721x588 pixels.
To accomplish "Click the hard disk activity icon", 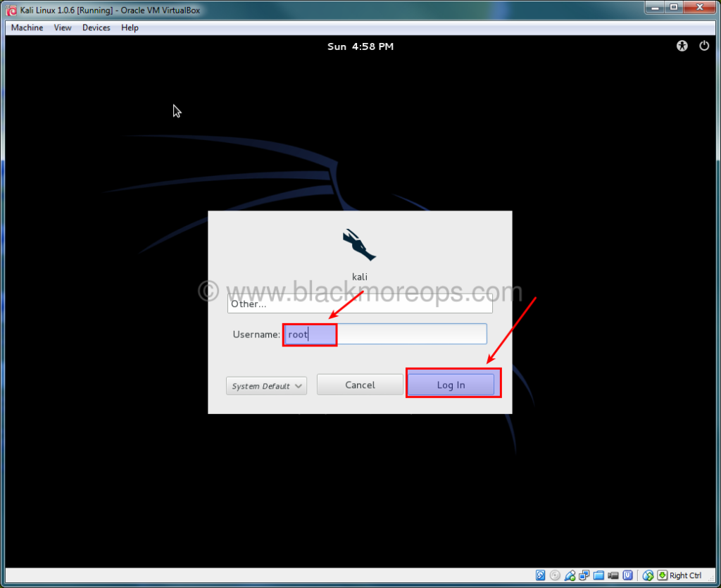I will 540,575.
